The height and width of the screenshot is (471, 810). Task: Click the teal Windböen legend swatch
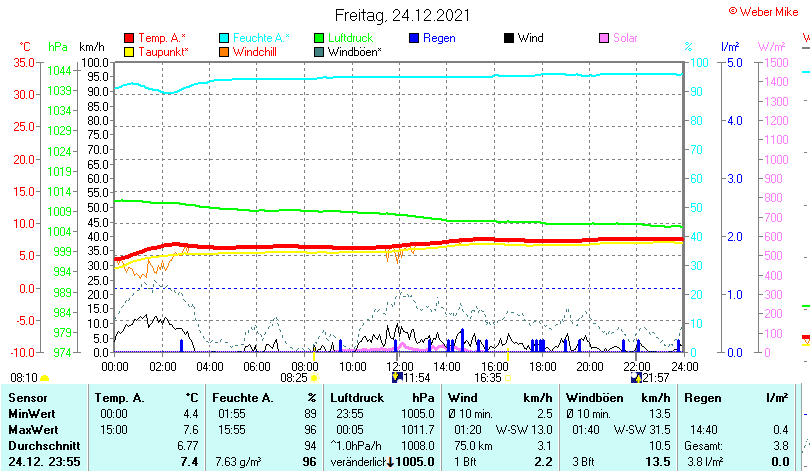[x=319, y=52]
